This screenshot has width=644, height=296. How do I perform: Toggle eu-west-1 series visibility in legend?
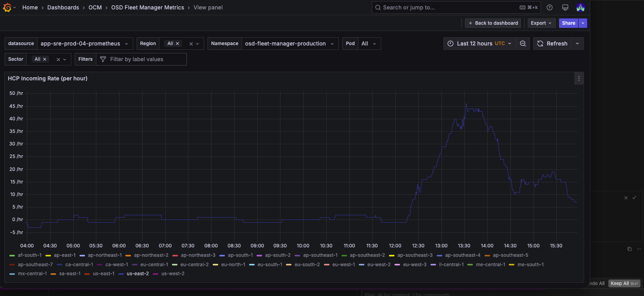(x=343, y=265)
